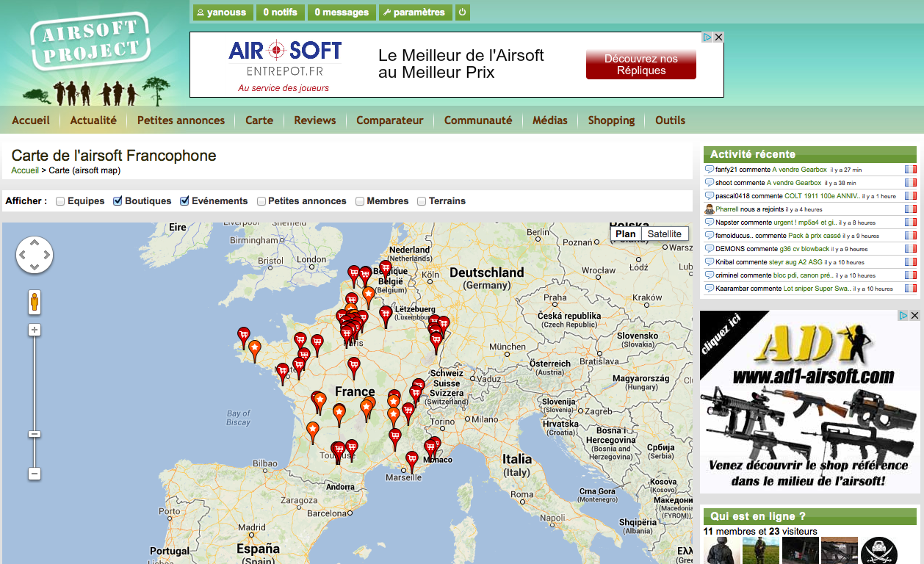Open the Shopping menu

click(x=611, y=120)
